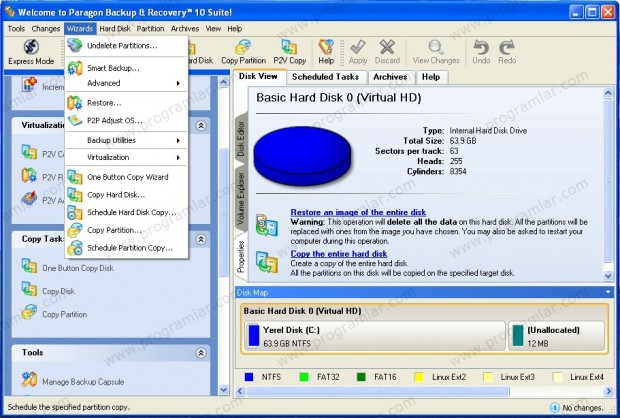Switch to the Help tab
620x418 pixels.
point(431,77)
